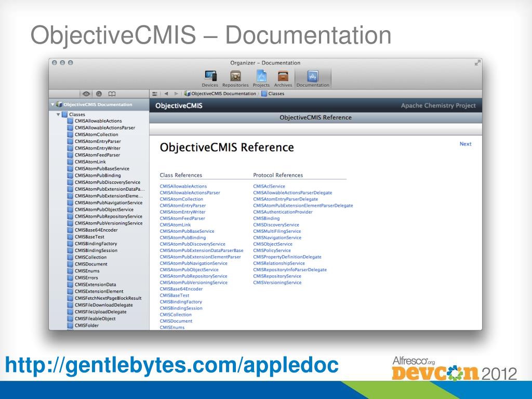Select CMISErrors in sidebar tree
The height and width of the screenshot is (399, 532).
83,277
